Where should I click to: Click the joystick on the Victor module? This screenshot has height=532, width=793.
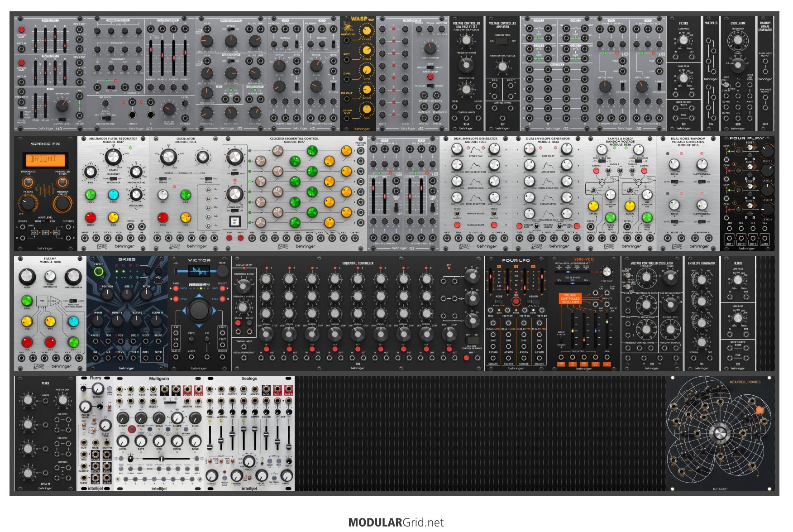[199, 311]
